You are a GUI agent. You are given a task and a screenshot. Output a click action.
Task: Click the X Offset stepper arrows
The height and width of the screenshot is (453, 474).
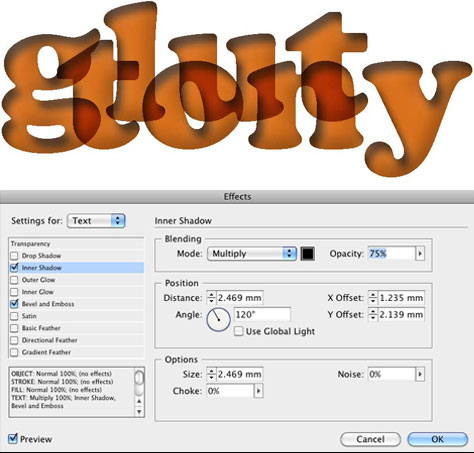coord(373,298)
